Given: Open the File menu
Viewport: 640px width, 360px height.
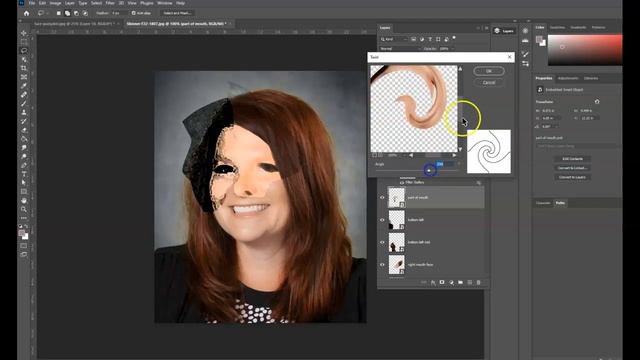Looking at the screenshot, I should pyautogui.click(x=31, y=3).
